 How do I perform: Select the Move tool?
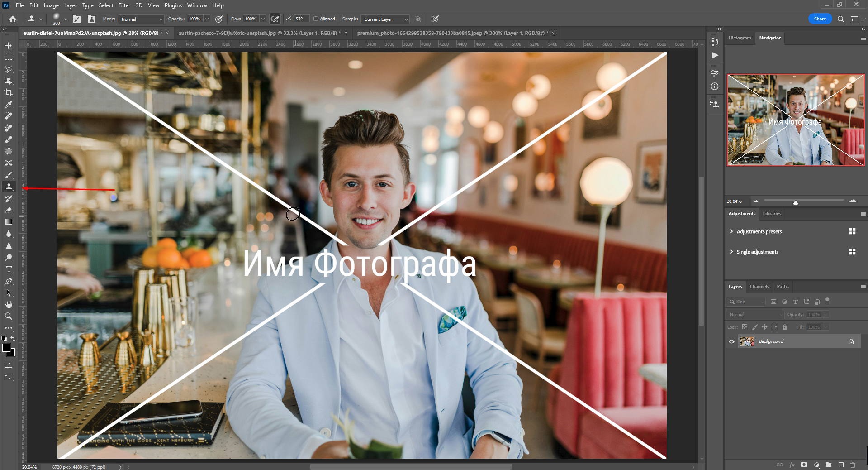coord(8,45)
